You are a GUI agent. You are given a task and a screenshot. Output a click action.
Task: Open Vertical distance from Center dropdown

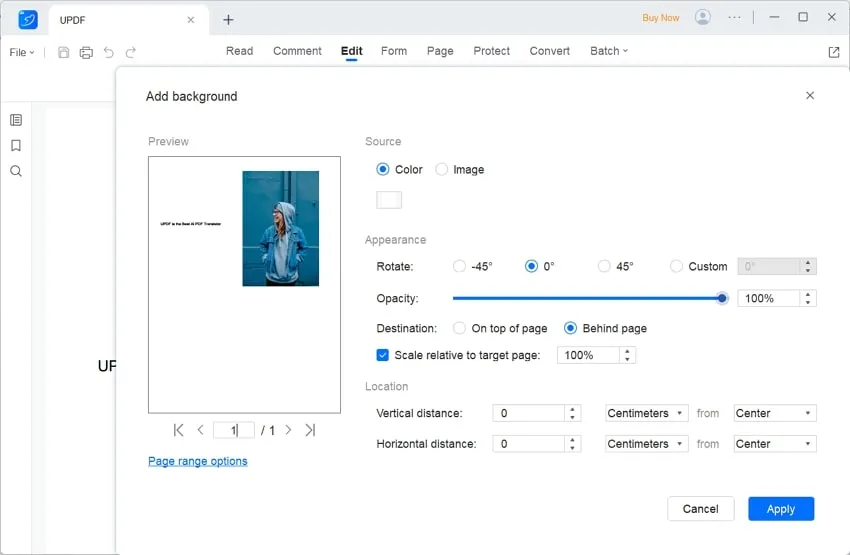tap(775, 413)
